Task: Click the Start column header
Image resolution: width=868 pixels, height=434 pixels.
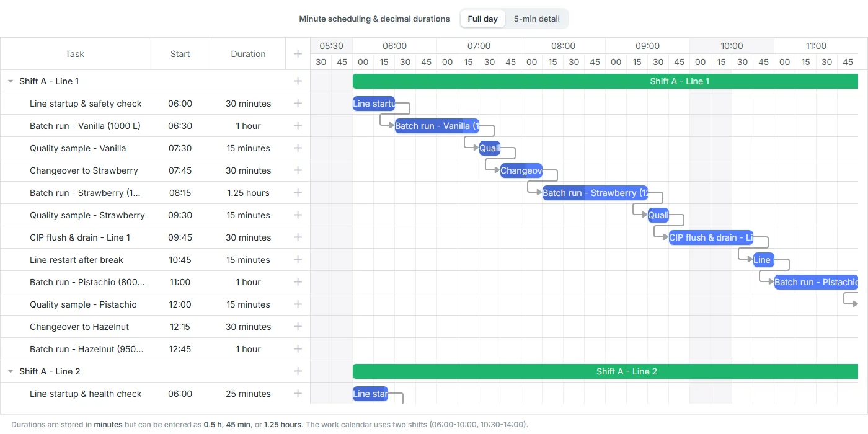Action: (x=180, y=54)
